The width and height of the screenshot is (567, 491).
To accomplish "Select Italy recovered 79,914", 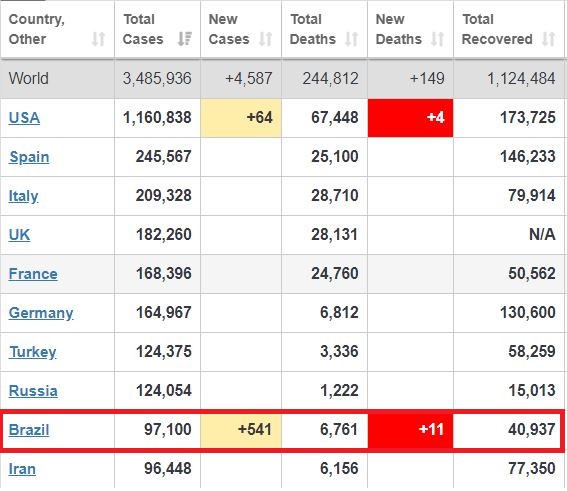I will click(x=532, y=196).
